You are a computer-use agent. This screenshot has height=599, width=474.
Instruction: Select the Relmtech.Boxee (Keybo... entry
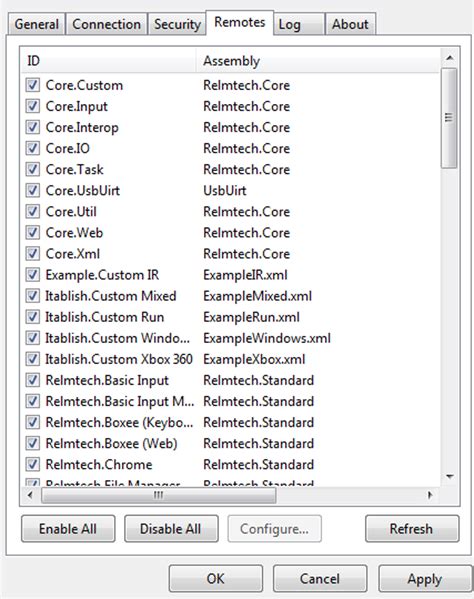coord(119,422)
